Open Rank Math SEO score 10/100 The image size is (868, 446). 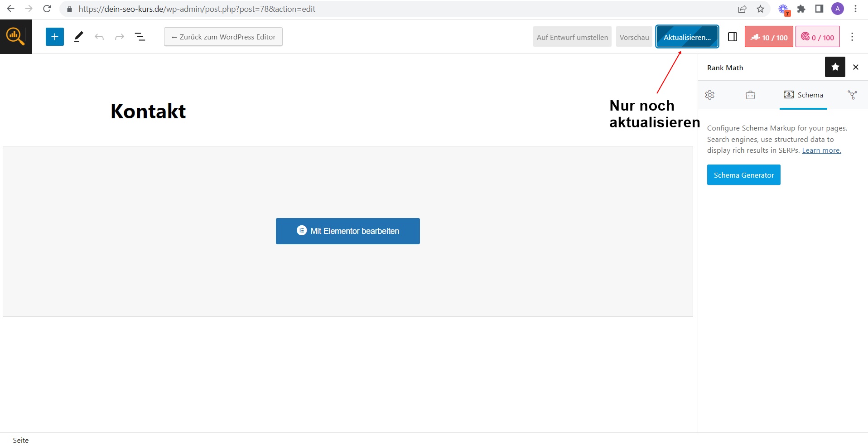click(769, 37)
